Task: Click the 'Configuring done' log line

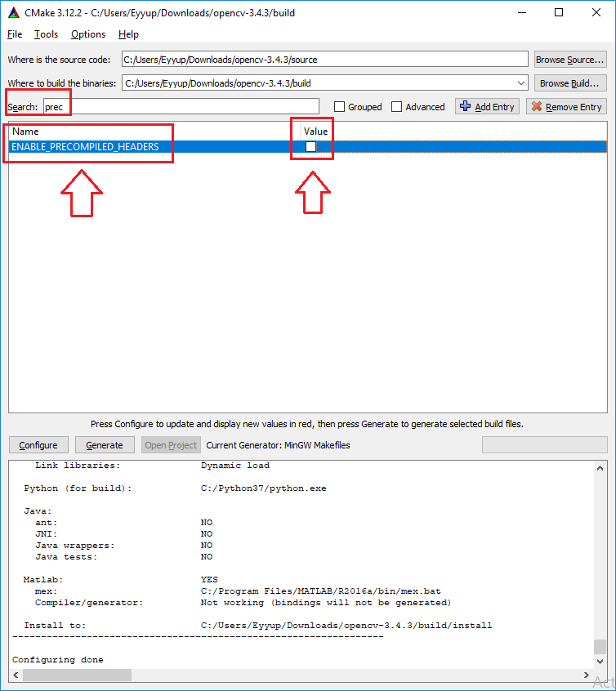Action: click(x=58, y=660)
